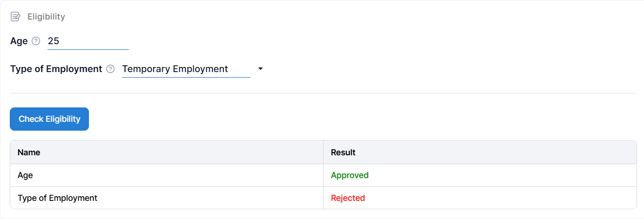The width and height of the screenshot is (644, 219).
Task: Click the Name column header
Action: 29,152
